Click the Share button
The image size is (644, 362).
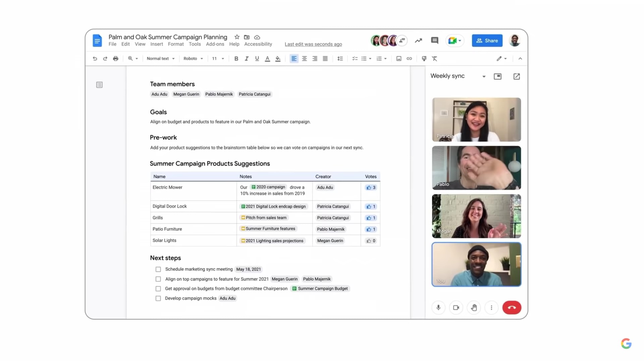(487, 41)
